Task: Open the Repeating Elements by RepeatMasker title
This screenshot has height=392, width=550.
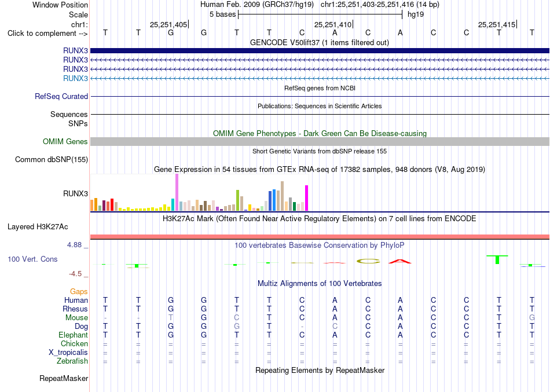Action: [x=320, y=370]
